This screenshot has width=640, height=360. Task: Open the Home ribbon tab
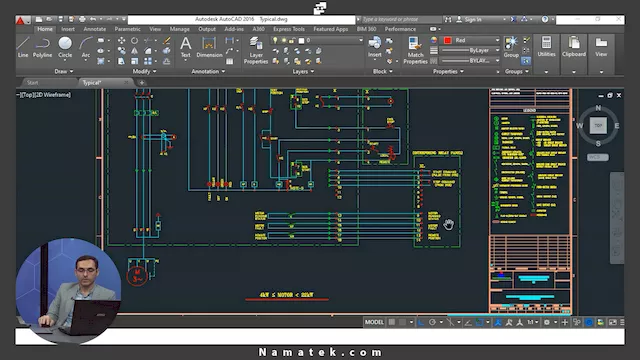point(45,29)
